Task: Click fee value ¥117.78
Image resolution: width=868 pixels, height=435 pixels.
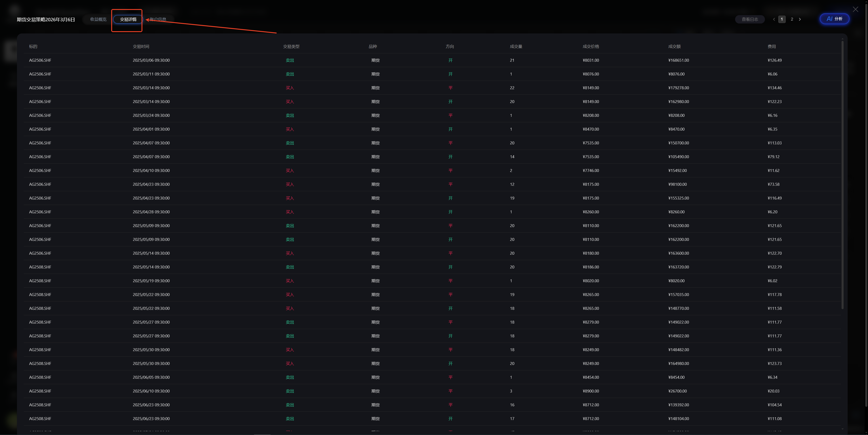Action: (775, 294)
